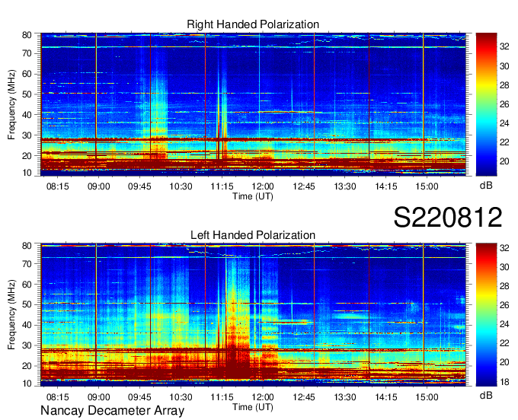This screenshot has height=420, width=518.
Task: Click the 09:45 tick label of the lower plot
Action: (139, 397)
